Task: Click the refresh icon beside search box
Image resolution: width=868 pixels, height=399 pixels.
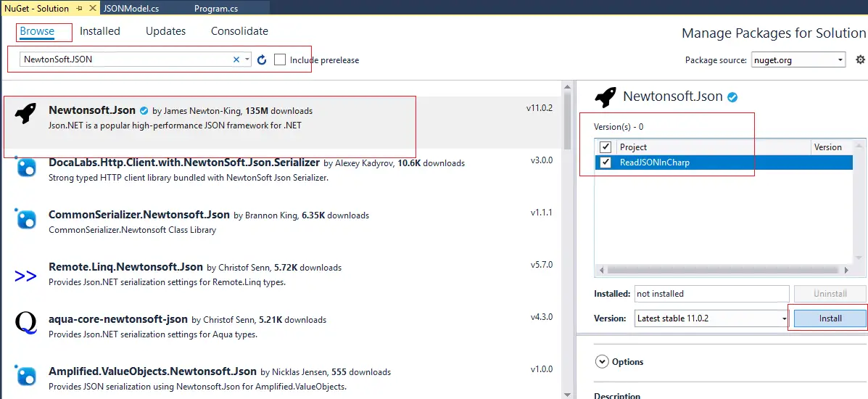Action: point(262,60)
